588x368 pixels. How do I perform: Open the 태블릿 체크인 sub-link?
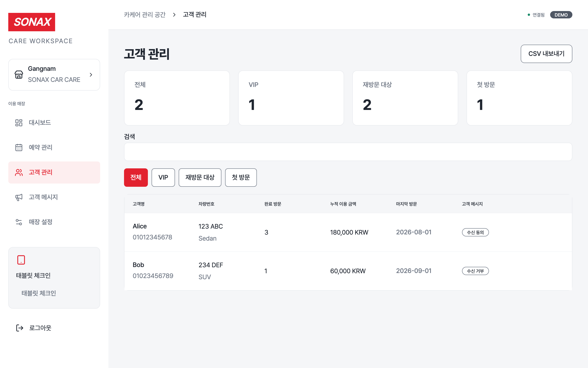point(39,293)
